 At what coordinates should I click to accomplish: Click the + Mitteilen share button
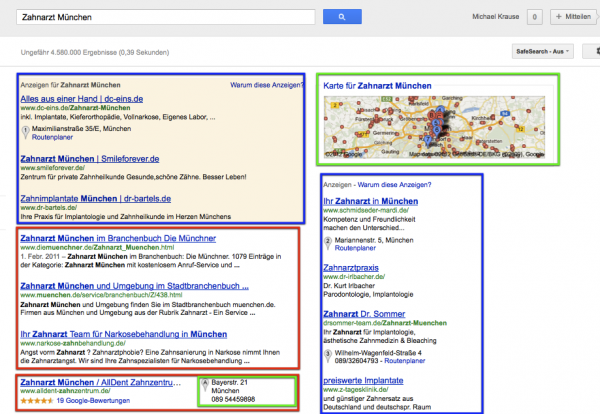(x=573, y=17)
